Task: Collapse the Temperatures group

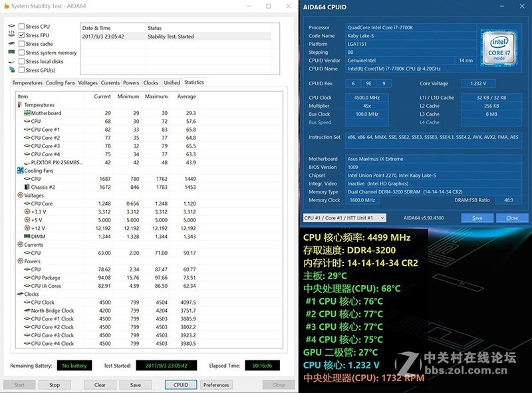Action: pyautogui.click(x=19, y=105)
